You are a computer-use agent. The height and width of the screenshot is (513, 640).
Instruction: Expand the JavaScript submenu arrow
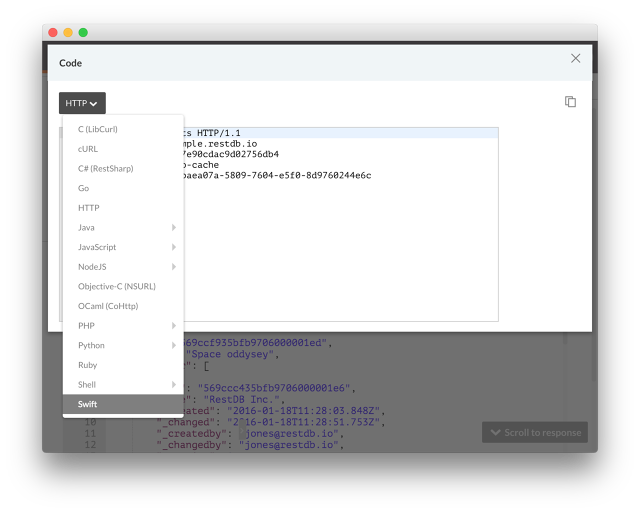click(174, 247)
